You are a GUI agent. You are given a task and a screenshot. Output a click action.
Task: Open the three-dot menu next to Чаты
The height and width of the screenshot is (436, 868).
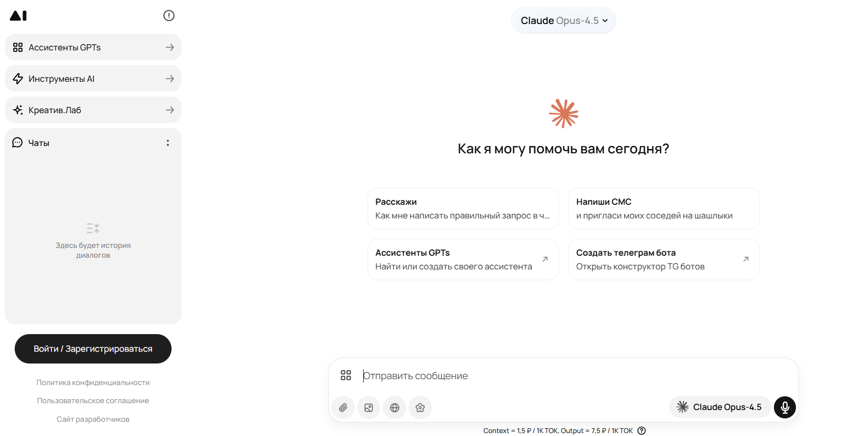pos(168,143)
